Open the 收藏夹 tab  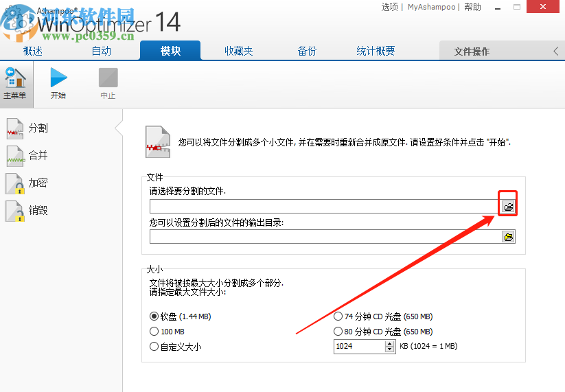238,51
